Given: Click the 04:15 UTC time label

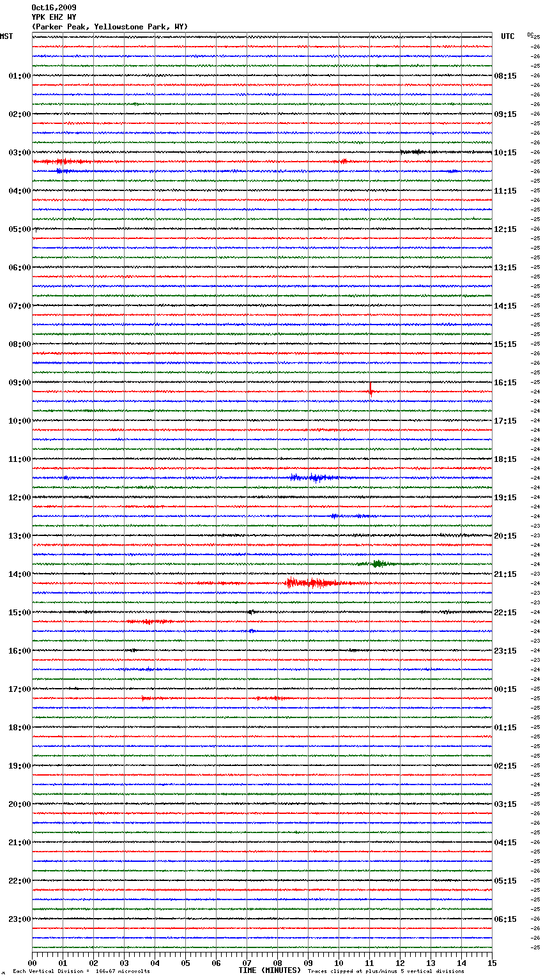Looking at the screenshot, I should [505, 843].
